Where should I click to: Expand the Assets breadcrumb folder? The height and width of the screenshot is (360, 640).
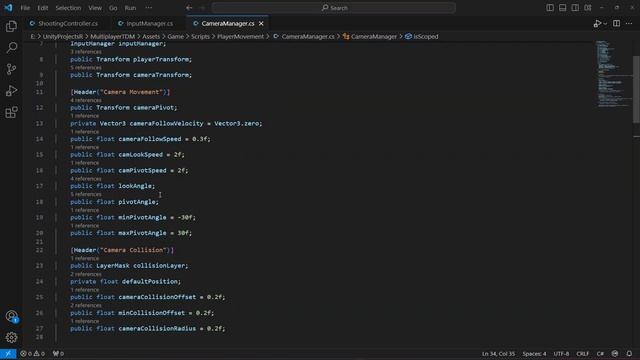(x=151, y=36)
